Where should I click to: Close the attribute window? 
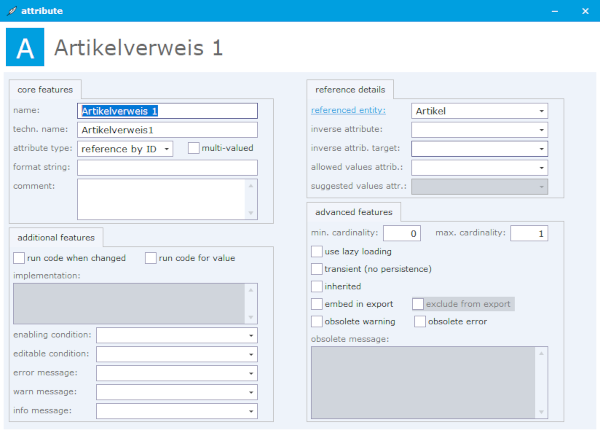[x=584, y=10]
